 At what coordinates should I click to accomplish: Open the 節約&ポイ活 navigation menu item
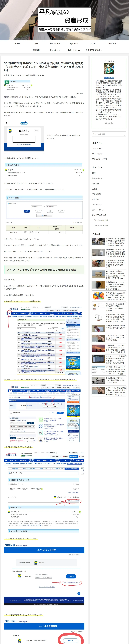[55, 43]
